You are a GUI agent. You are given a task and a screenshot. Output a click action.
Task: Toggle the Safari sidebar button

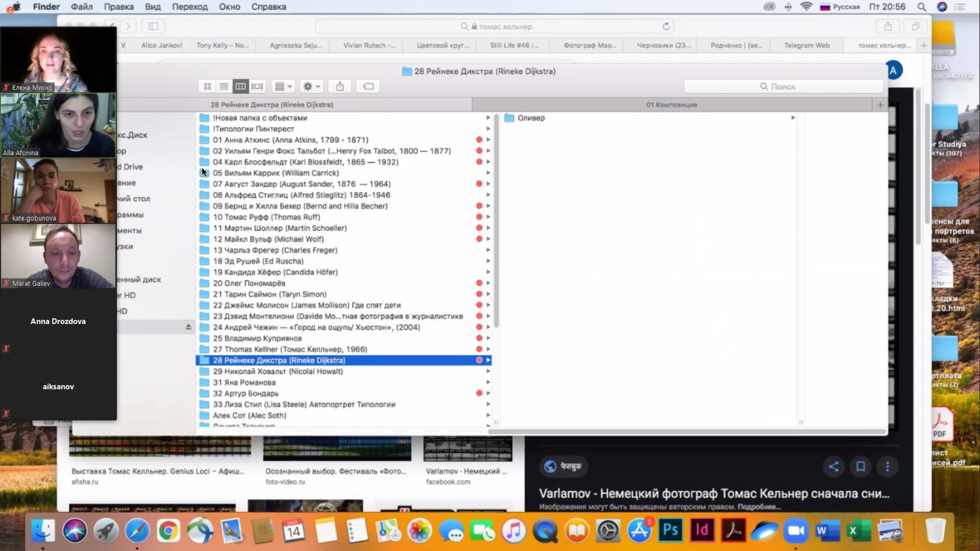click(153, 26)
